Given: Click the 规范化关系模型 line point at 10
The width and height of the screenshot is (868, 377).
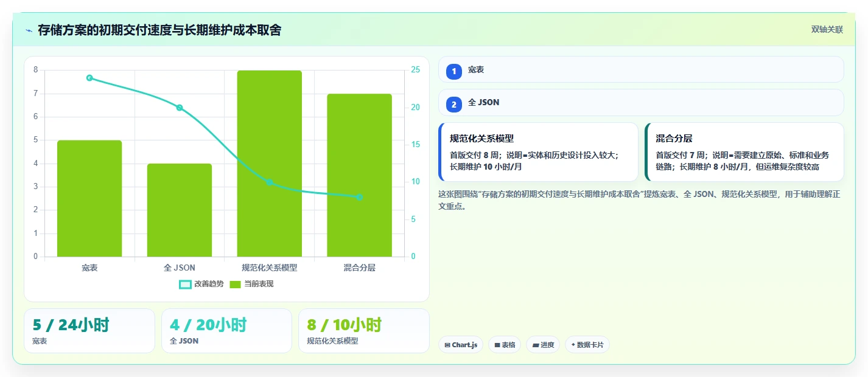Looking at the screenshot, I should click(270, 182).
